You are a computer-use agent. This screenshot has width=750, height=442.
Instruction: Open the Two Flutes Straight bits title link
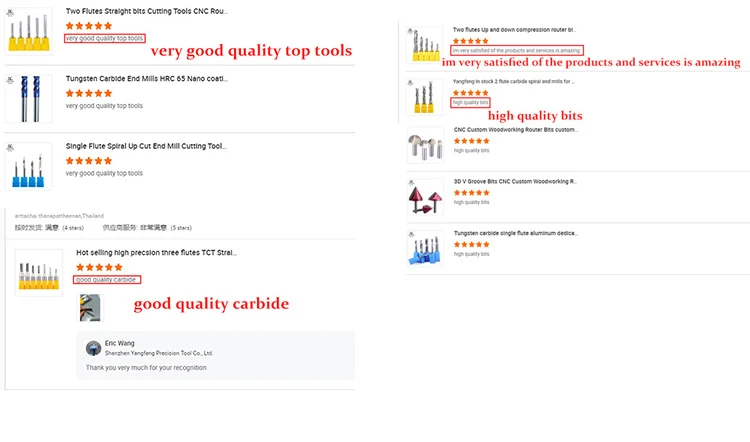pyautogui.click(x=146, y=12)
